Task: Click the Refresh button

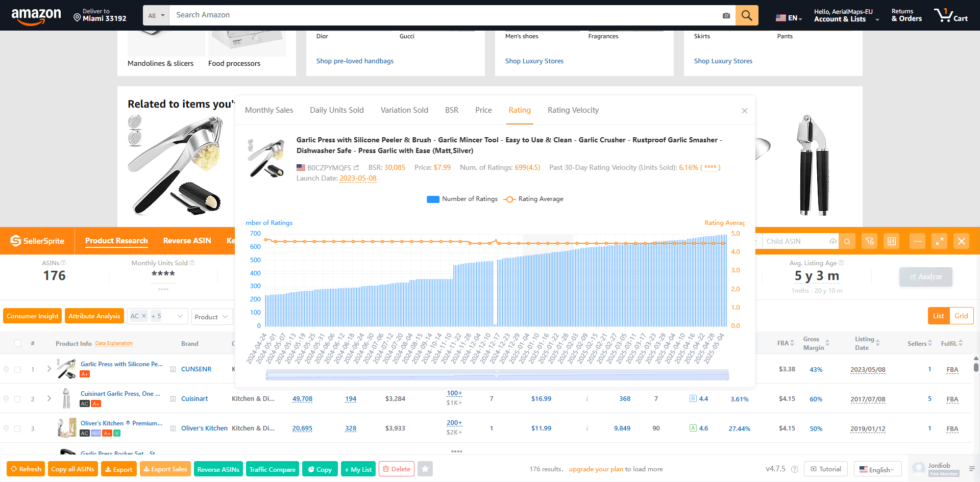Action: tap(26, 469)
